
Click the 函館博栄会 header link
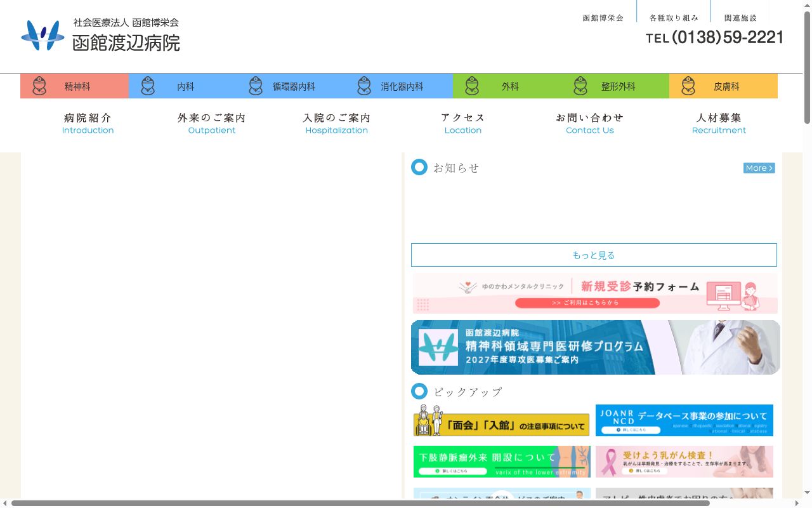(x=603, y=18)
